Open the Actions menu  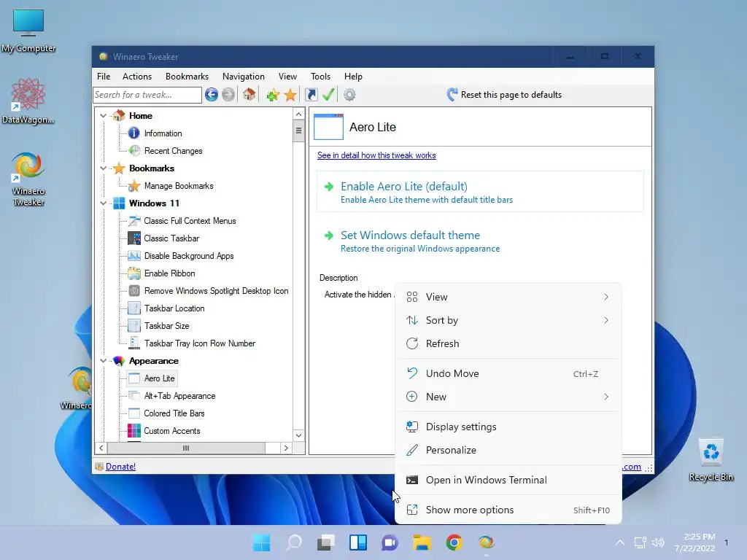(137, 76)
